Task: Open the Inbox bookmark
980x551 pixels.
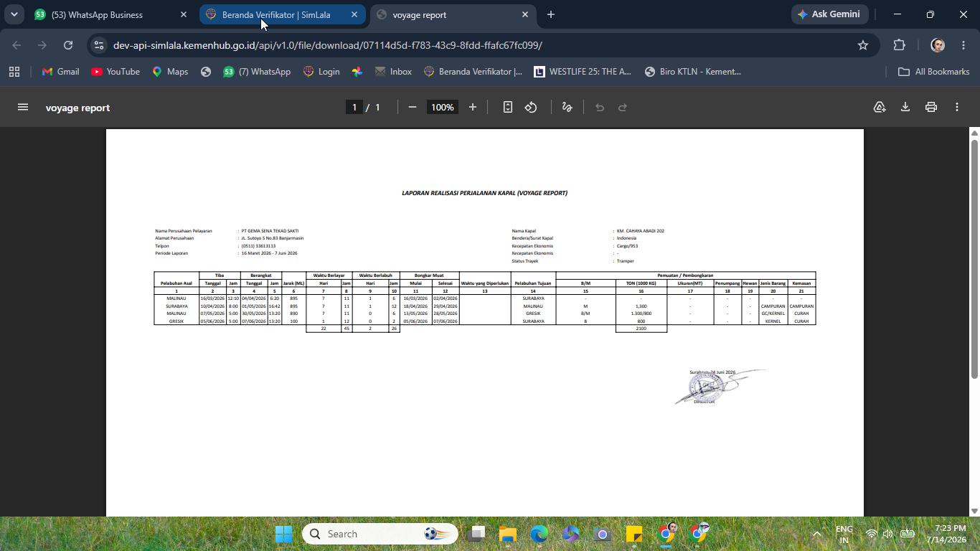Action: tap(393, 72)
